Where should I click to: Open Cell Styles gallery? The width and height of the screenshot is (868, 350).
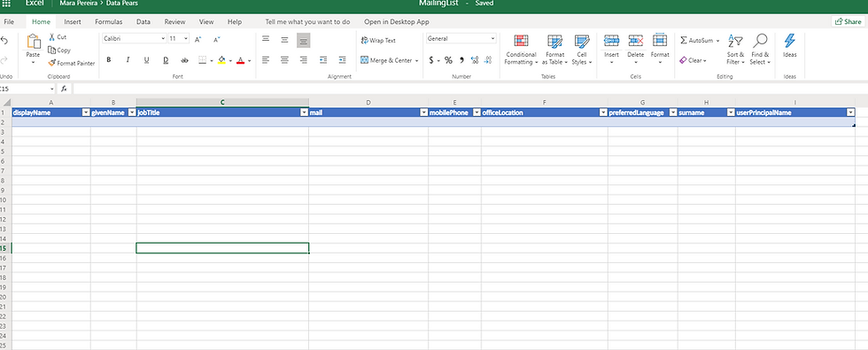pos(582,50)
